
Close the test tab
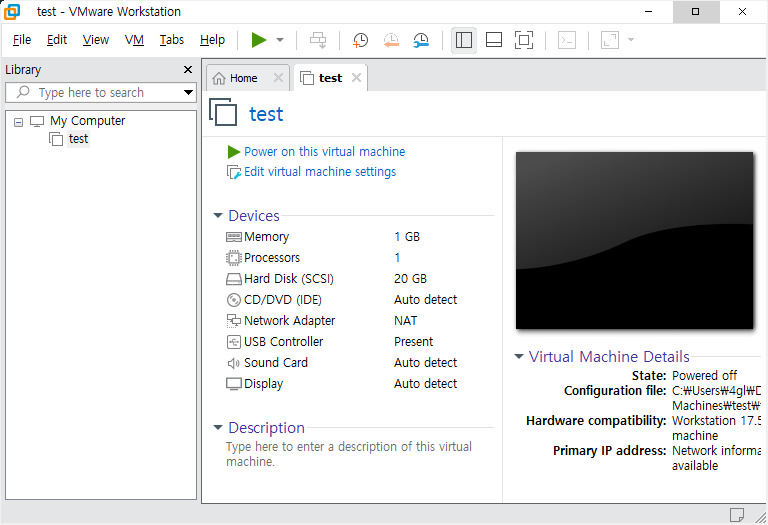(x=357, y=77)
